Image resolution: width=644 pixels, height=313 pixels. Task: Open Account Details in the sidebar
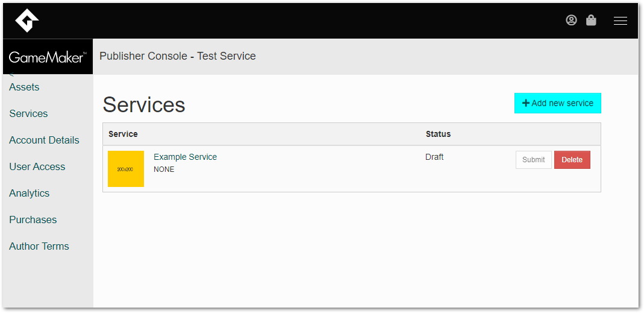[x=44, y=141]
